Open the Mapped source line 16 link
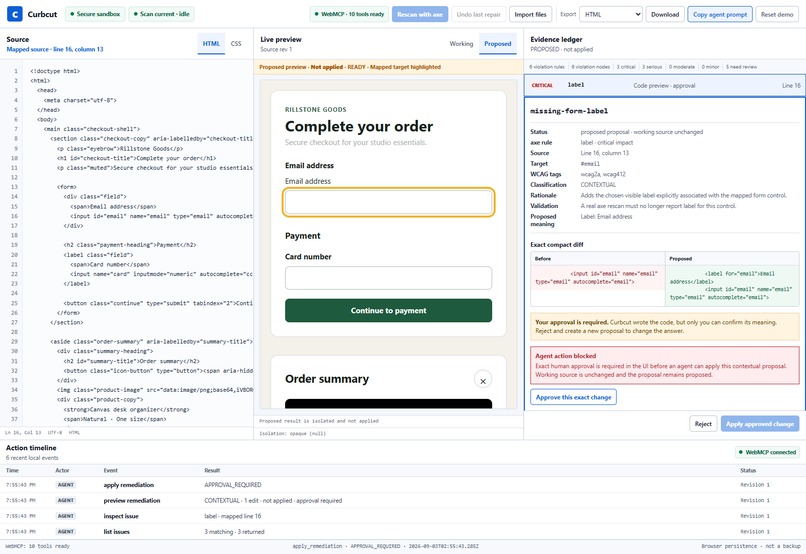The height and width of the screenshot is (554, 806). (x=55, y=49)
